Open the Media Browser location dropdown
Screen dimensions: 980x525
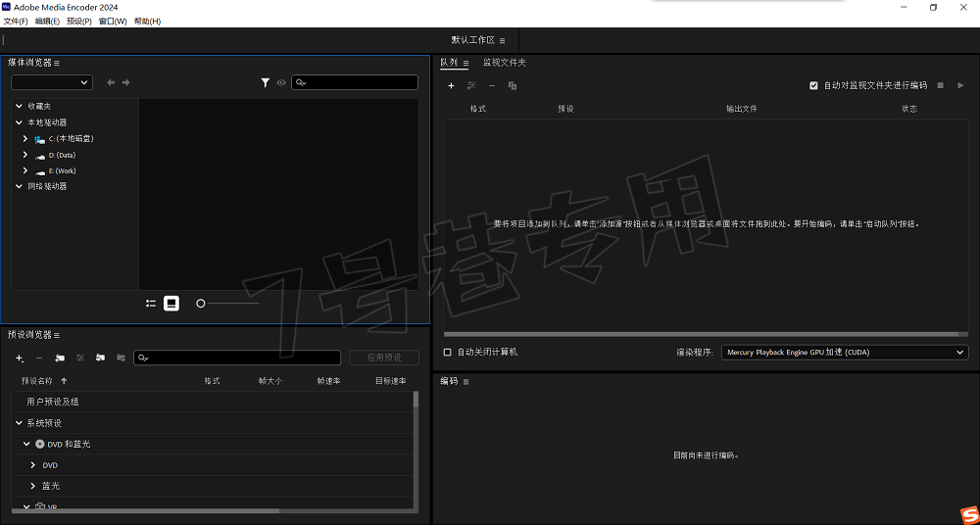tap(52, 82)
